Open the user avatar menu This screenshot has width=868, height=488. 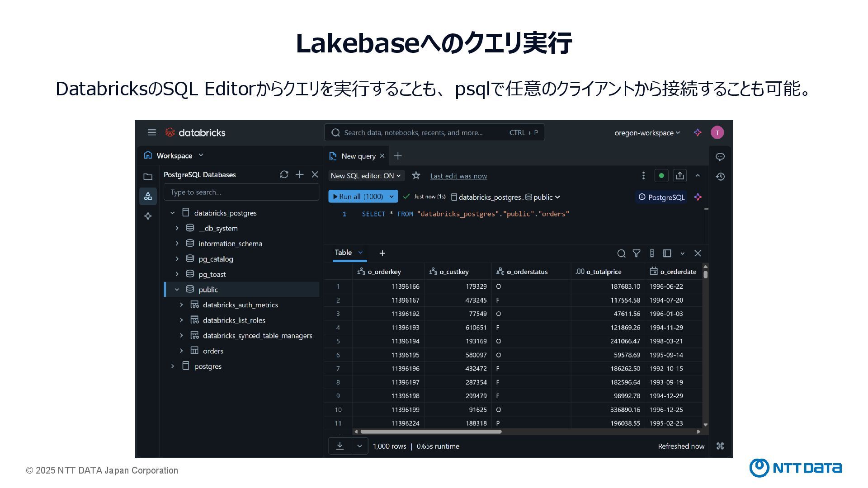click(x=717, y=132)
